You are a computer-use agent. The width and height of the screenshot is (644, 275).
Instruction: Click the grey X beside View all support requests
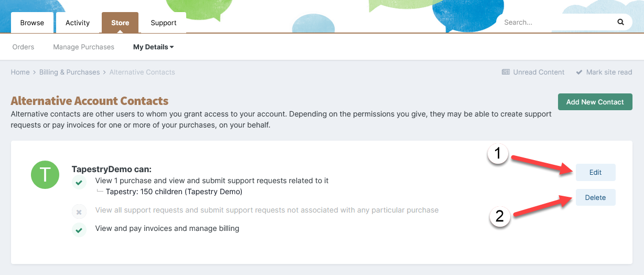(x=79, y=212)
